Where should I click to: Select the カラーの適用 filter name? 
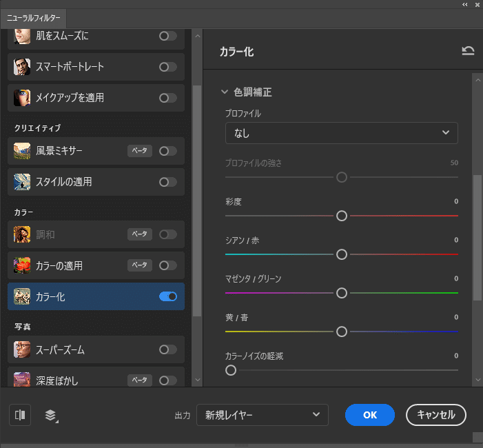click(59, 265)
